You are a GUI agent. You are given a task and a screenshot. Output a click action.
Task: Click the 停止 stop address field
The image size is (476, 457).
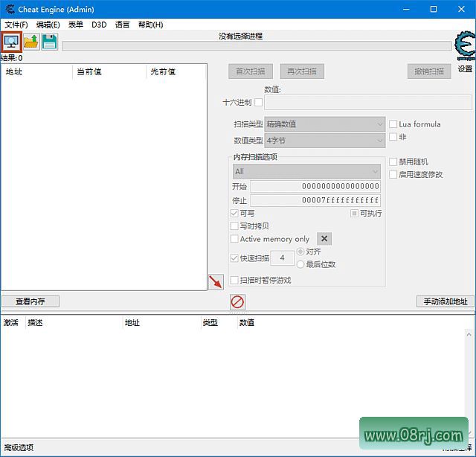pyautogui.click(x=315, y=200)
